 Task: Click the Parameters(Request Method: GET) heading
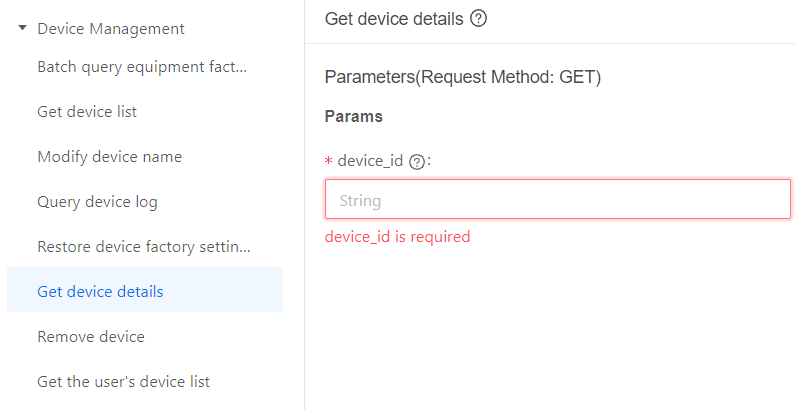pyautogui.click(x=463, y=76)
